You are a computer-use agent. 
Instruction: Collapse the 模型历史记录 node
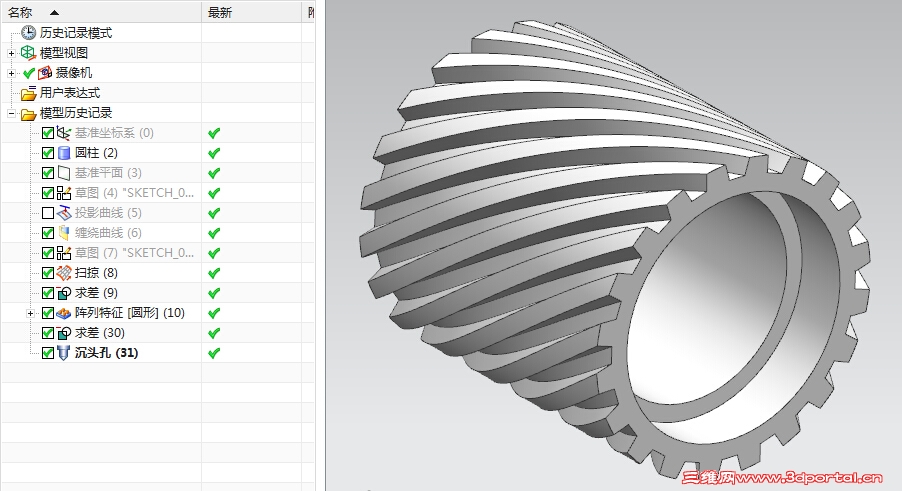(x=11, y=113)
